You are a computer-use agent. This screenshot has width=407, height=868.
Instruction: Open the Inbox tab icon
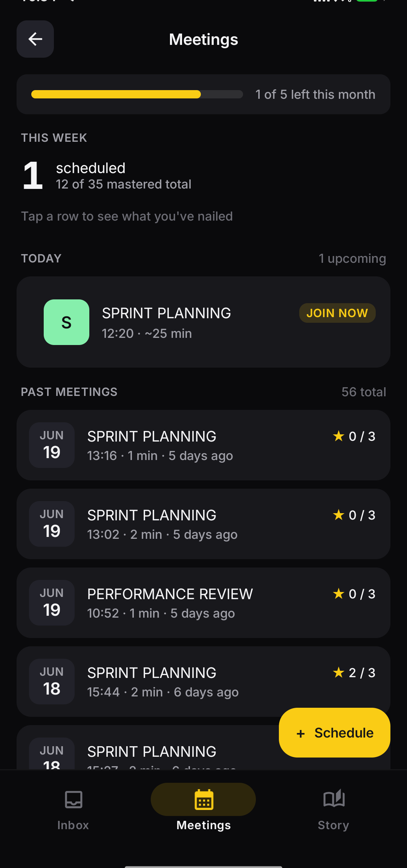(73, 799)
